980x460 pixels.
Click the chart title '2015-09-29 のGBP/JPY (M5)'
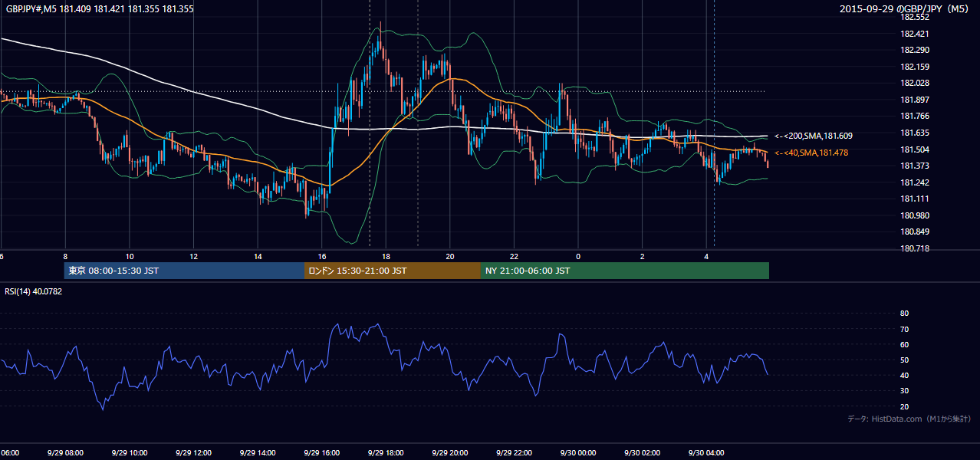[906, 9]
